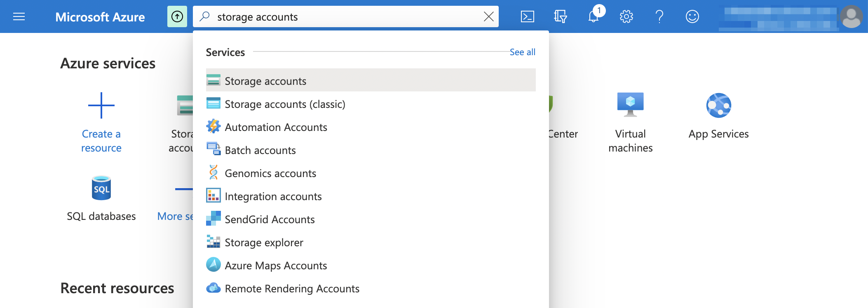Click the More services link

[x=175, y=216]
